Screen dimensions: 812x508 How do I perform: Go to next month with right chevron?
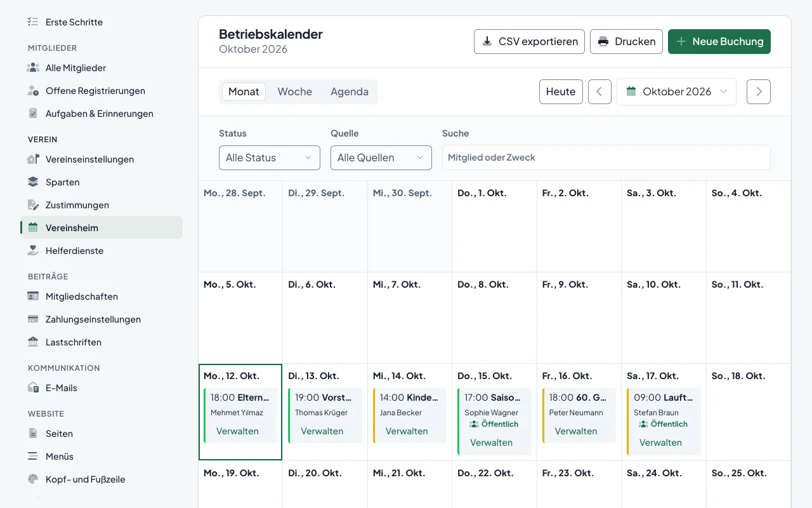pyautogui.click(x=759, y=91)
